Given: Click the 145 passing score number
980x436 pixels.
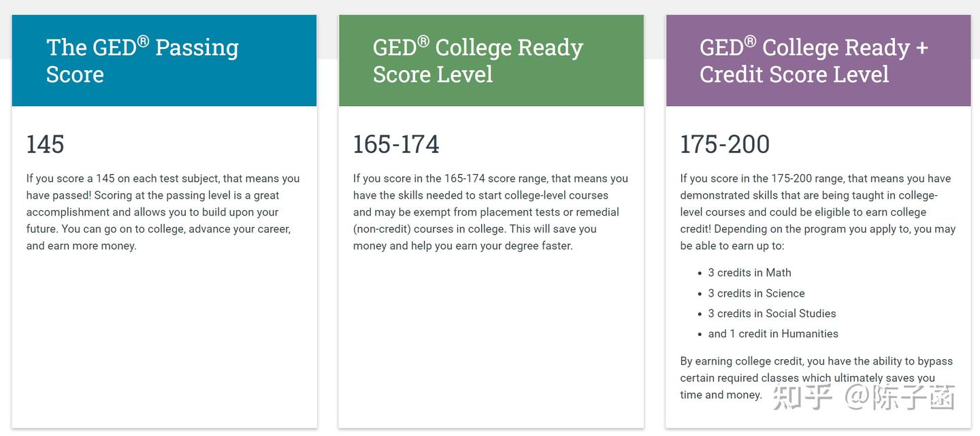Looking at the screenshot, I should click(45, 144).
